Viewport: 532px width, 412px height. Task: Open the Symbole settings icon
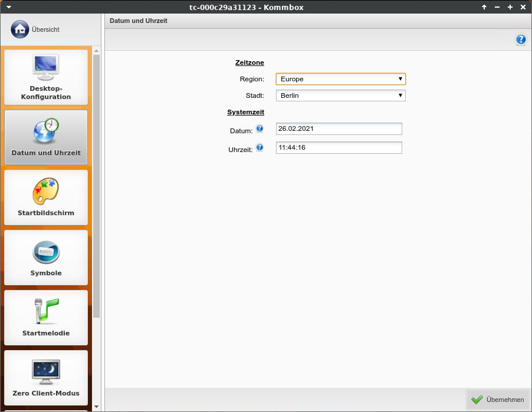pyautogui.click(x=46, y=252)
